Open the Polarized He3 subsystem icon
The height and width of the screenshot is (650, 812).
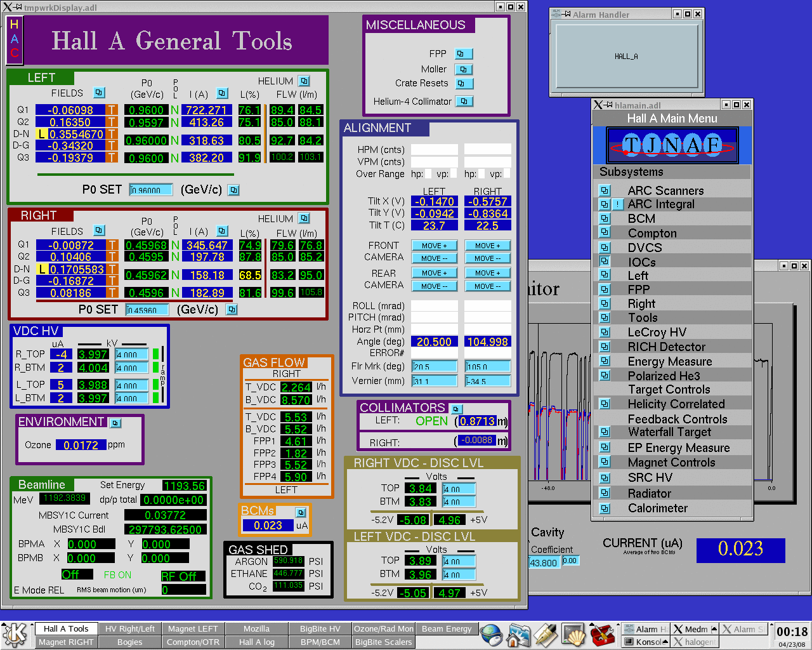tap(605, 376)
